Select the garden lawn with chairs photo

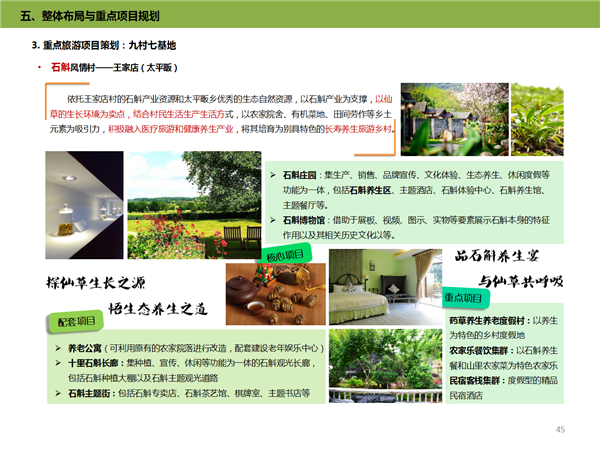pos(195,206)
